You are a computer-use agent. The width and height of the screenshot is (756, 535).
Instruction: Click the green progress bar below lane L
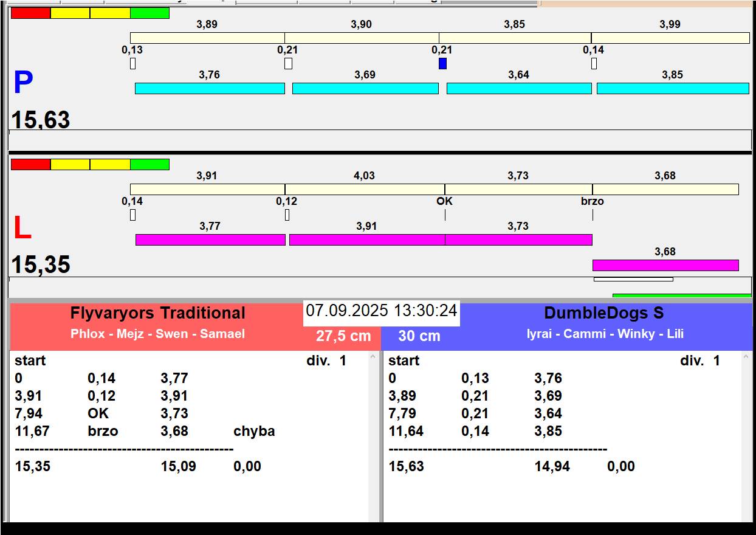pos(682,296)
